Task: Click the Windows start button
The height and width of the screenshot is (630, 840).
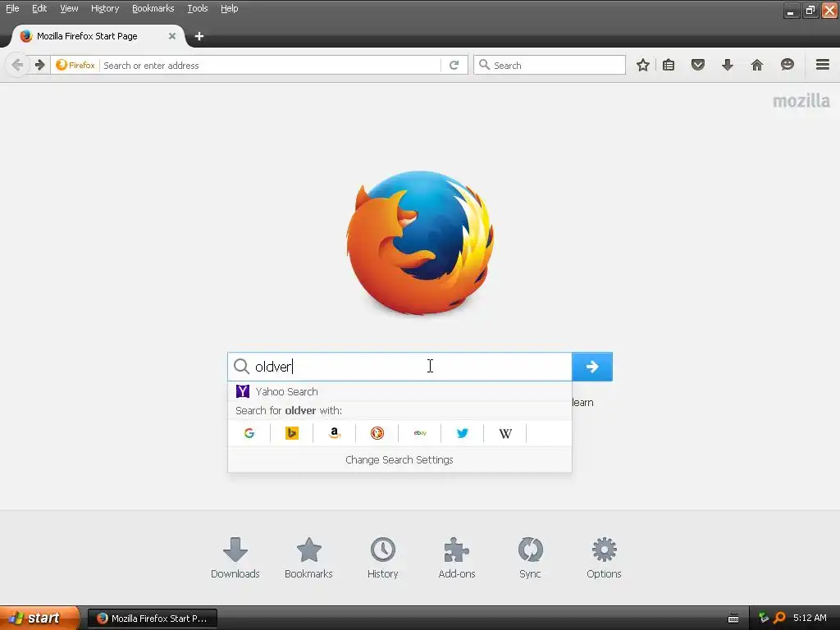Action: 39,618
